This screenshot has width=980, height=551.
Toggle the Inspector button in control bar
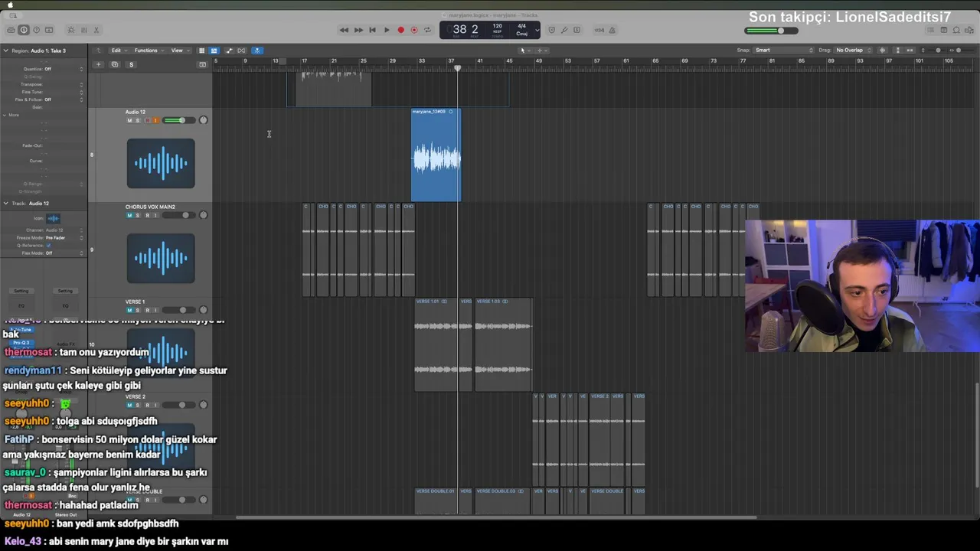pyautogui.click(x=24, y=30)
